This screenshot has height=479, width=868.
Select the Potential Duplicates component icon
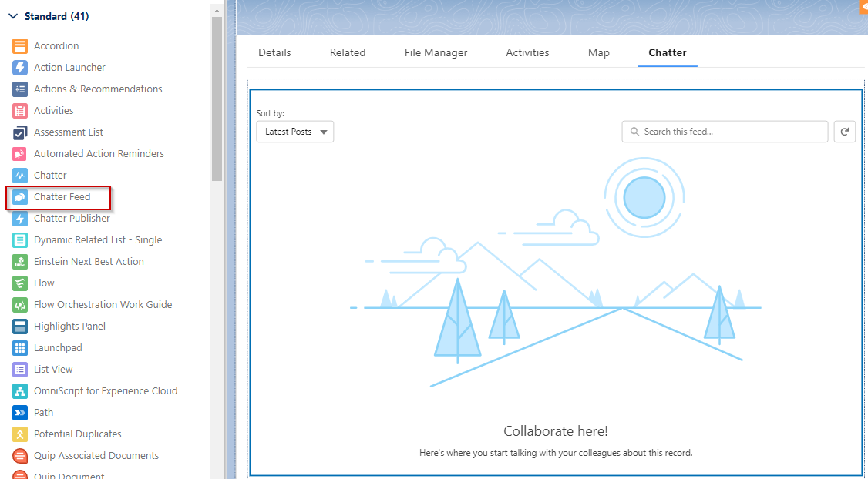point(20,434)
